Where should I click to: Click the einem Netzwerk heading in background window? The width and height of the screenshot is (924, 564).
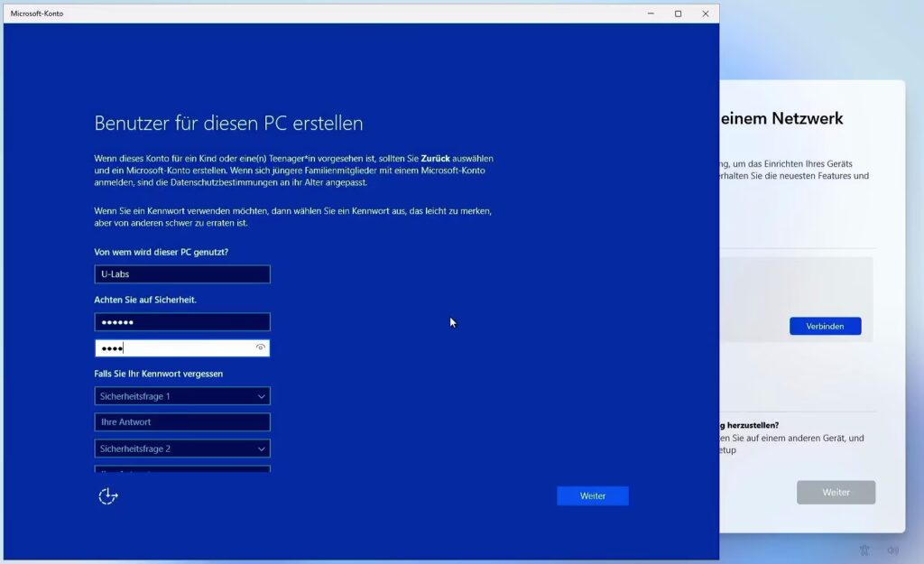point(782,118)
